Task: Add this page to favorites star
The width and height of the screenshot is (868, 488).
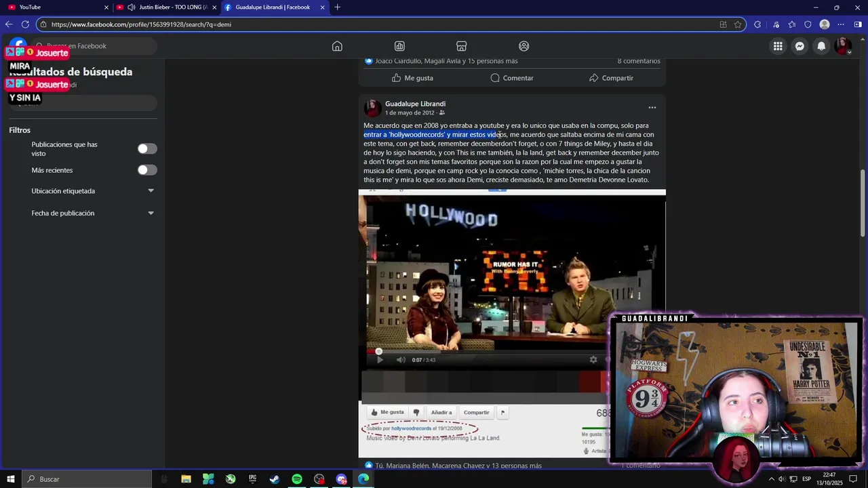Action: (738, 24)
